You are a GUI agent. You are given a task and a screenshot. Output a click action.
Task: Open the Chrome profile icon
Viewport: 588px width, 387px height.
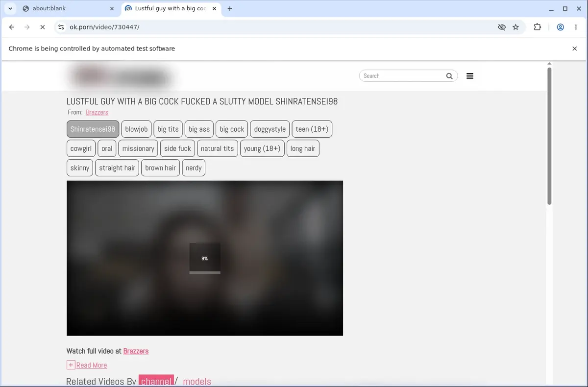pyautogui.click(x=560, y=27)
